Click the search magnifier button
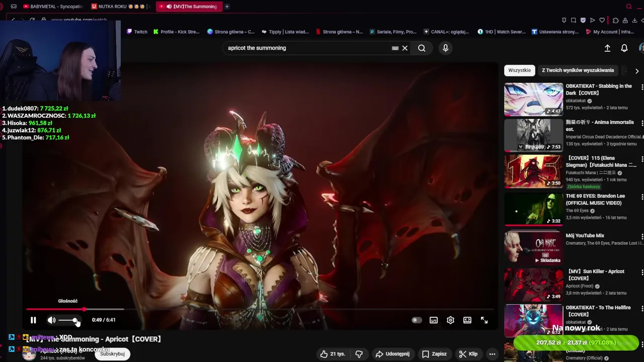This screenshot has height=362, width=644. click(422, 48)
